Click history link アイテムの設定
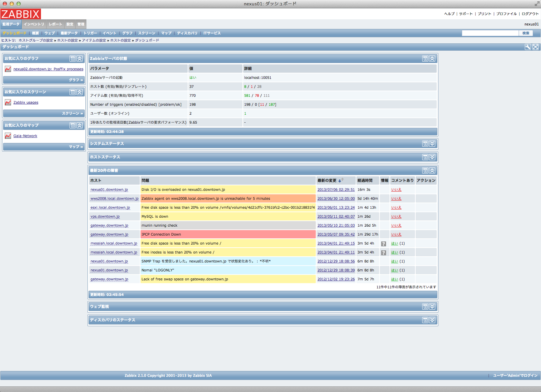541x392 pixels. coord(94,40)
